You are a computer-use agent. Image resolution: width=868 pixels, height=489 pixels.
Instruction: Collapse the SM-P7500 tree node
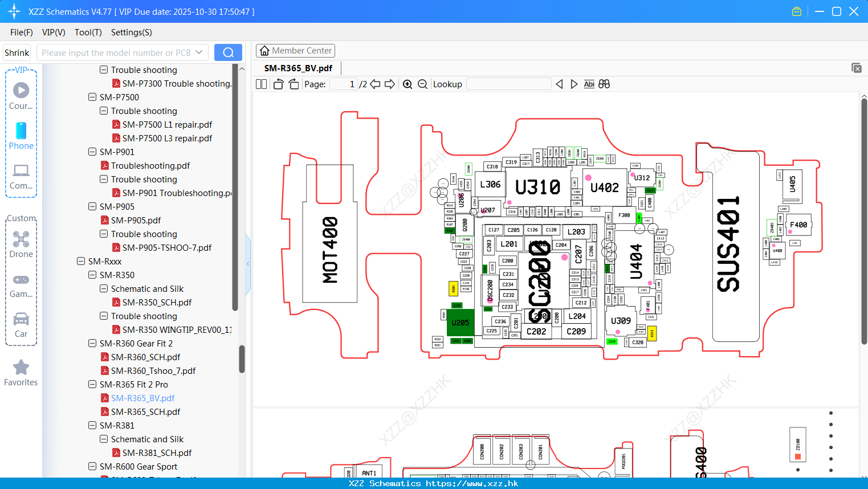point(92,97)
